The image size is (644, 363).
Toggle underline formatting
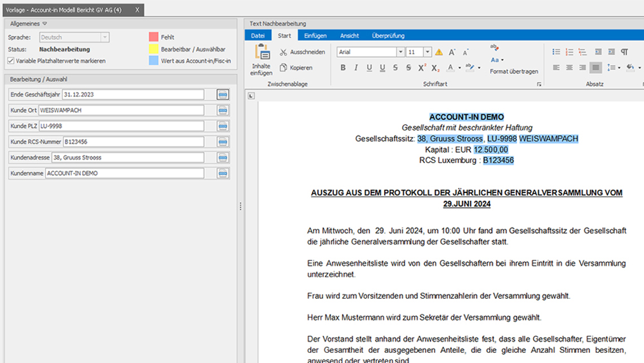[369, 68]
